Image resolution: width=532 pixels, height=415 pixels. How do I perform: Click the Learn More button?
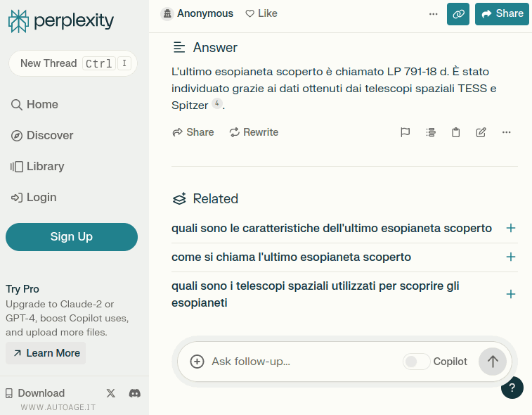coord(46,353)
